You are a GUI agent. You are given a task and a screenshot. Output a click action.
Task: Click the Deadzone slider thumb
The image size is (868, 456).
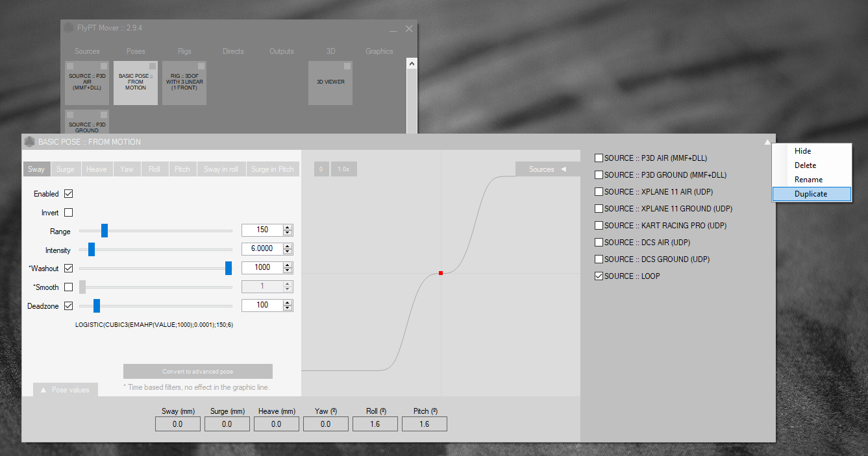pos(97,306)
